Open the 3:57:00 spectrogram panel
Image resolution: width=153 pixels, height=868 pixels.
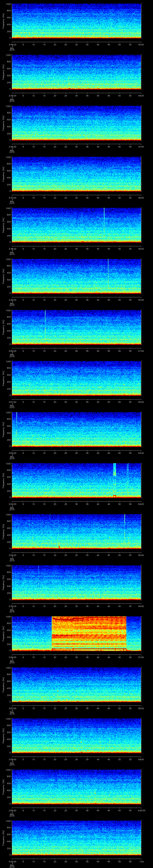(x=76, y=685)
